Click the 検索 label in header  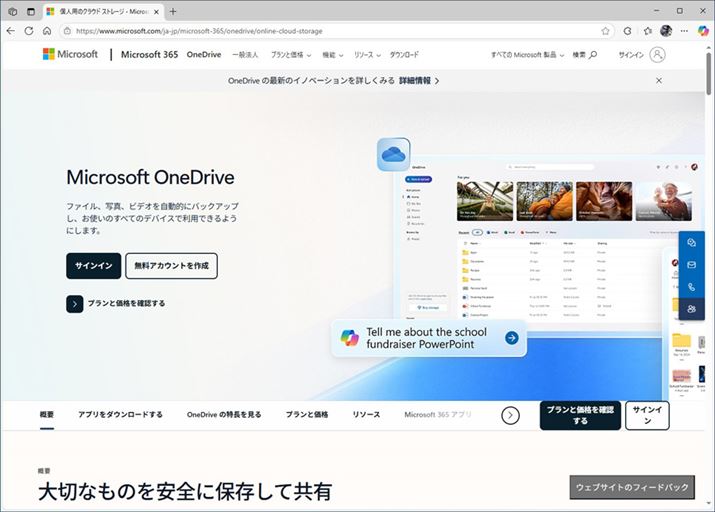tap(579, 55)
